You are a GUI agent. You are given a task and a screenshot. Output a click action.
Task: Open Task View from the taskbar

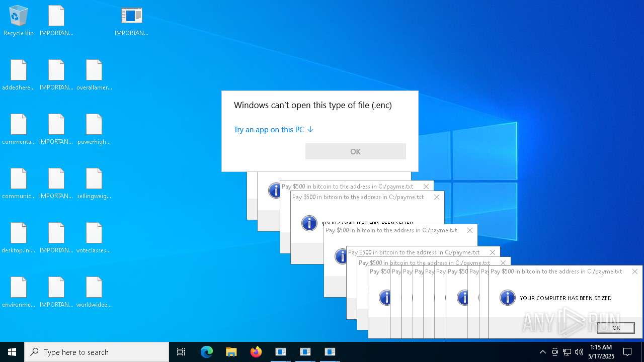pos(181,352)
